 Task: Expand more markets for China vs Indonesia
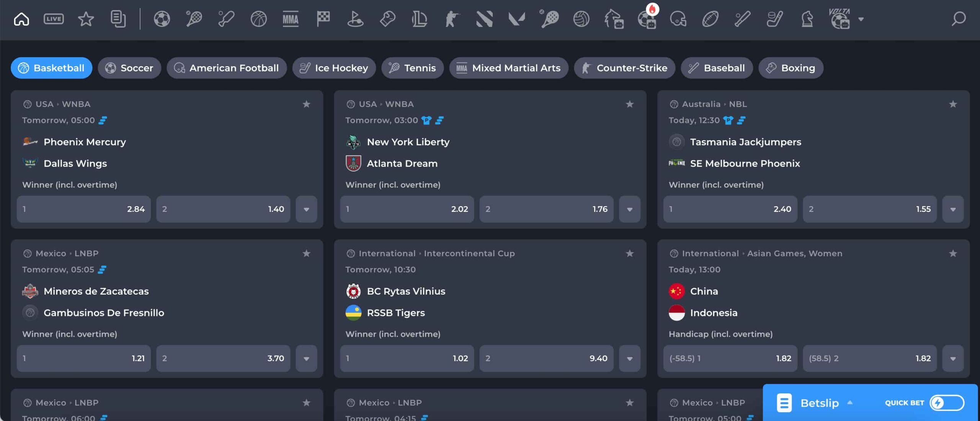coord(953,359)
